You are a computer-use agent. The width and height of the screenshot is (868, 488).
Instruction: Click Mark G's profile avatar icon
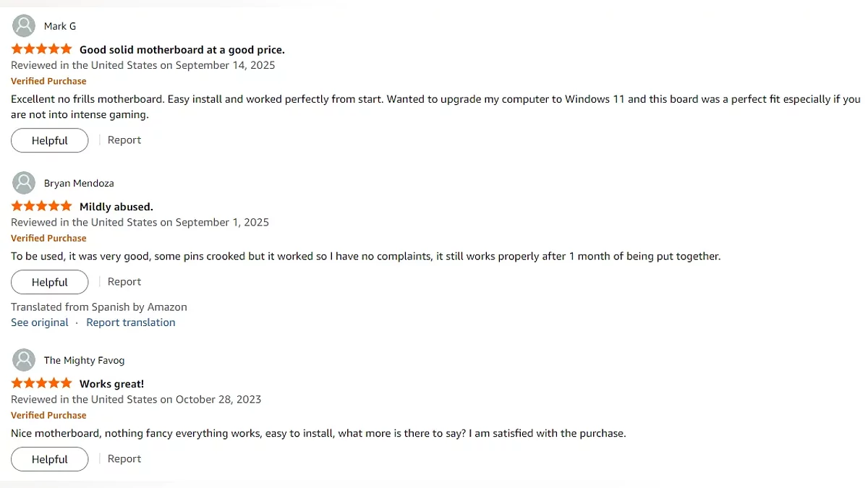(x=24, y=26)
